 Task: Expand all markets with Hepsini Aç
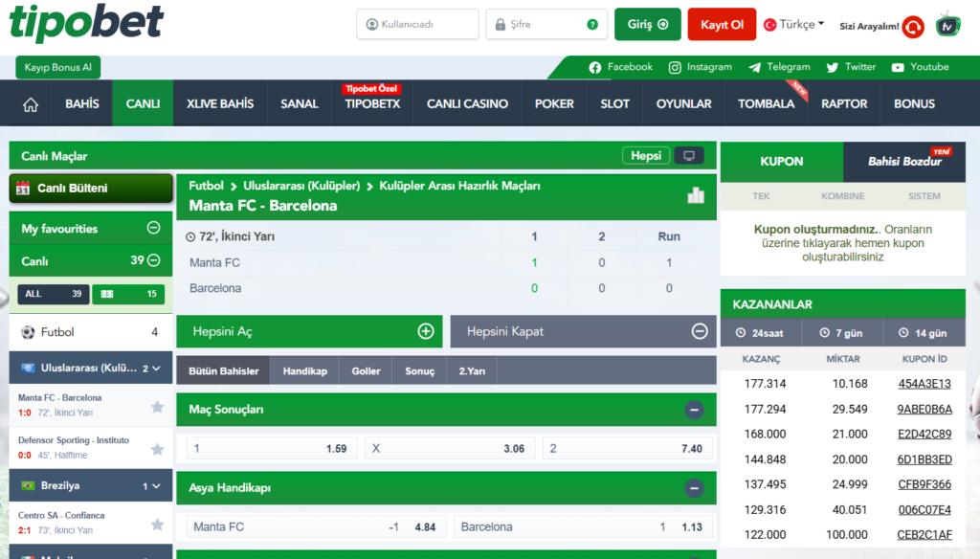point(309,331)
